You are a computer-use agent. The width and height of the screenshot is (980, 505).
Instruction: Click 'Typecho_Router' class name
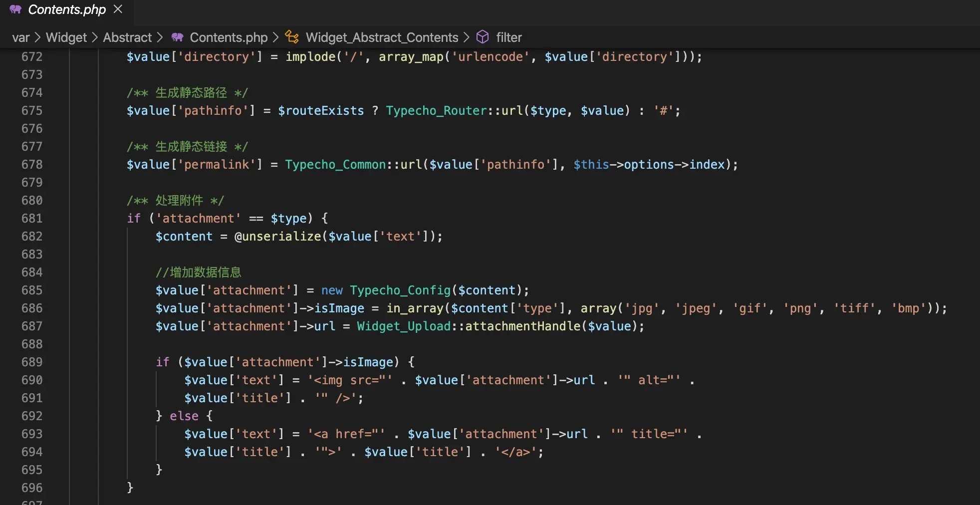(x=437, y=111)
